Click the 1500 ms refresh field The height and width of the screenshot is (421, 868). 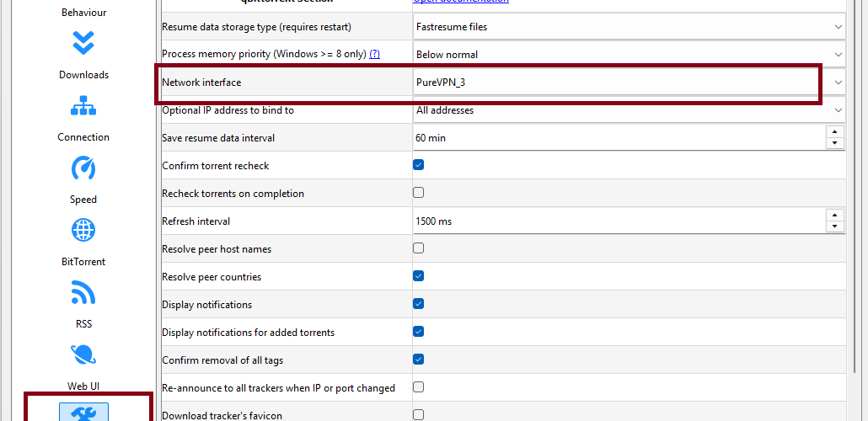point(619,221)
